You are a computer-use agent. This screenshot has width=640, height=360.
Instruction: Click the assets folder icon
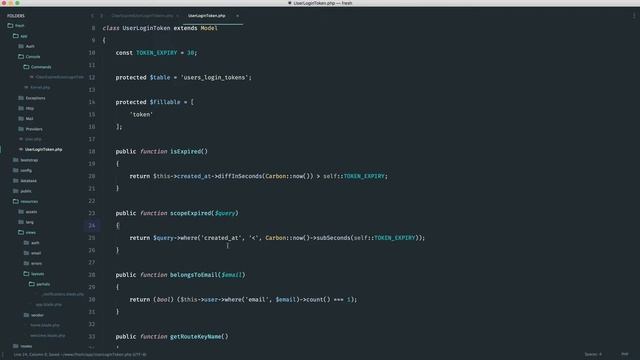[21, 211]
